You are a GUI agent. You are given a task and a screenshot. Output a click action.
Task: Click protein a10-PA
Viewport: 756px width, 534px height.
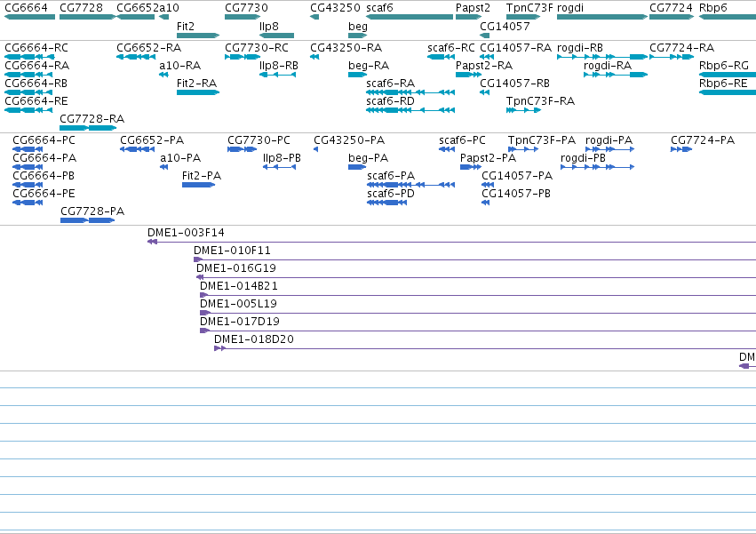pyautogui.click(x=180, y=158)
